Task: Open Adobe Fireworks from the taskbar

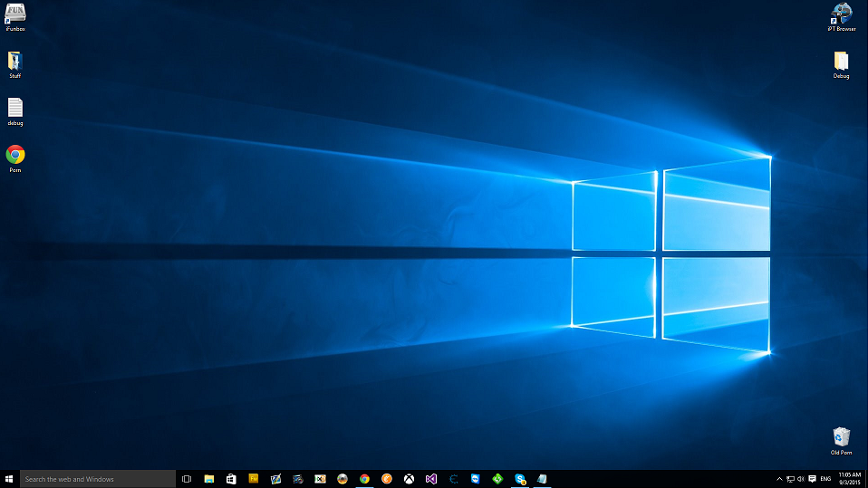Action: 254,479
